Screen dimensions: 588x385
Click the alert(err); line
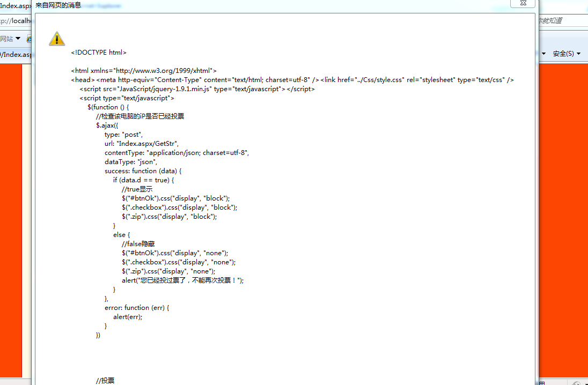coord(128,316)
